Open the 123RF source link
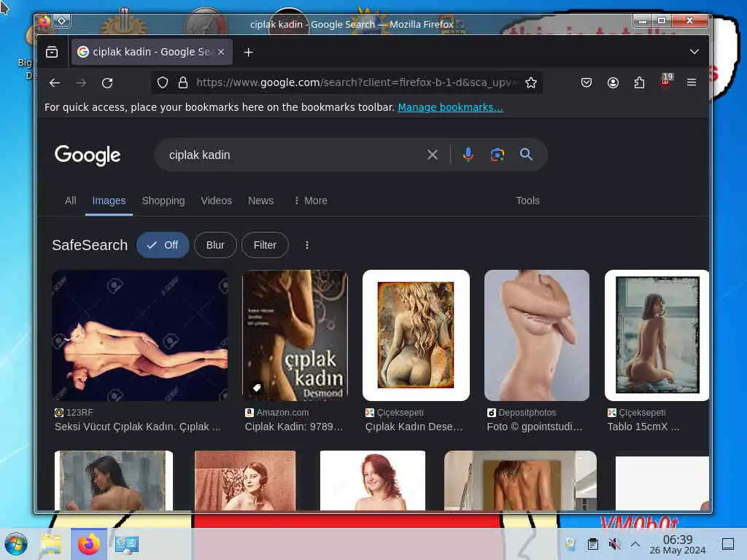The width and height of the screenshot is (747, 560). point(74,413)
